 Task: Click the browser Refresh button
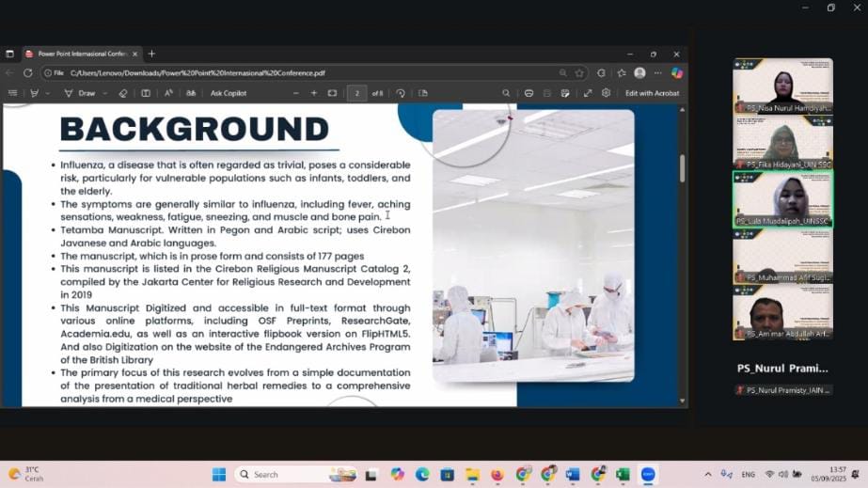pyautogui.click(x=27, y=72)
